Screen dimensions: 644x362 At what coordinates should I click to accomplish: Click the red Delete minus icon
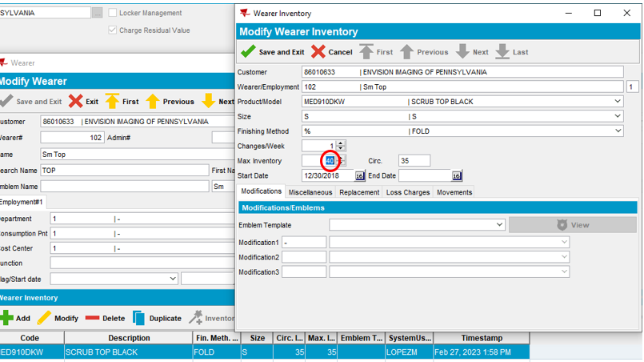[x=93, y=318]
